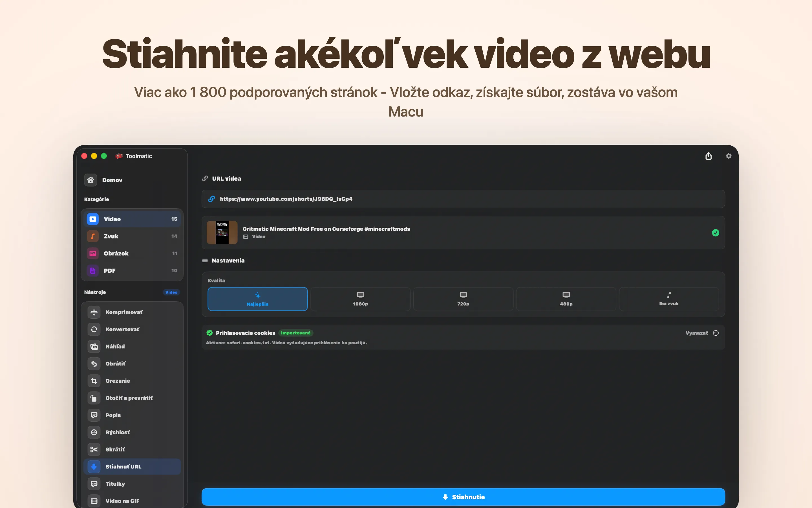Viewport: 812px width, 508px height.
Task: Open the Konvertovať convert tool icon
Action: (94, 329)
